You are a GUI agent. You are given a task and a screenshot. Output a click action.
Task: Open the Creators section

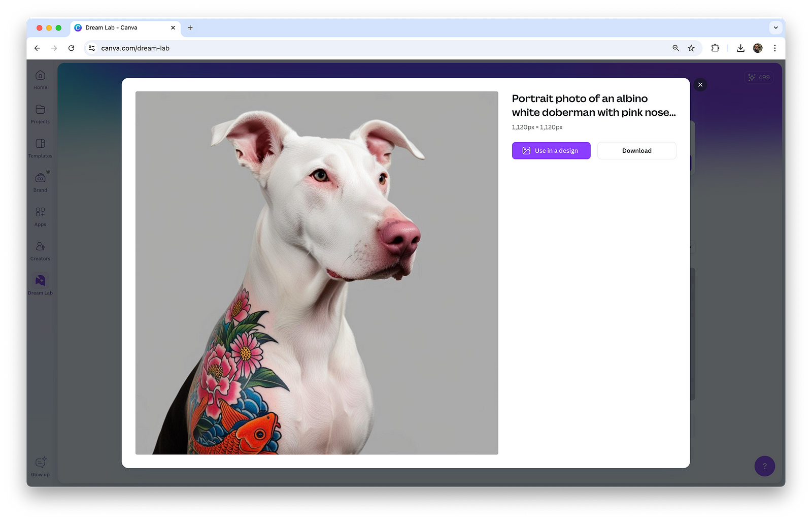click(40, 250)
